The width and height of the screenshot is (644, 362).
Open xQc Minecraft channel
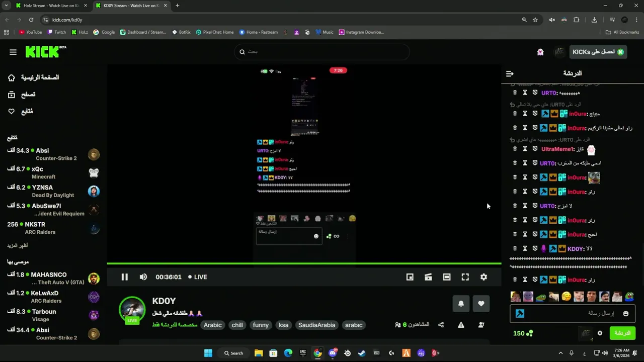tap(53, 172)
